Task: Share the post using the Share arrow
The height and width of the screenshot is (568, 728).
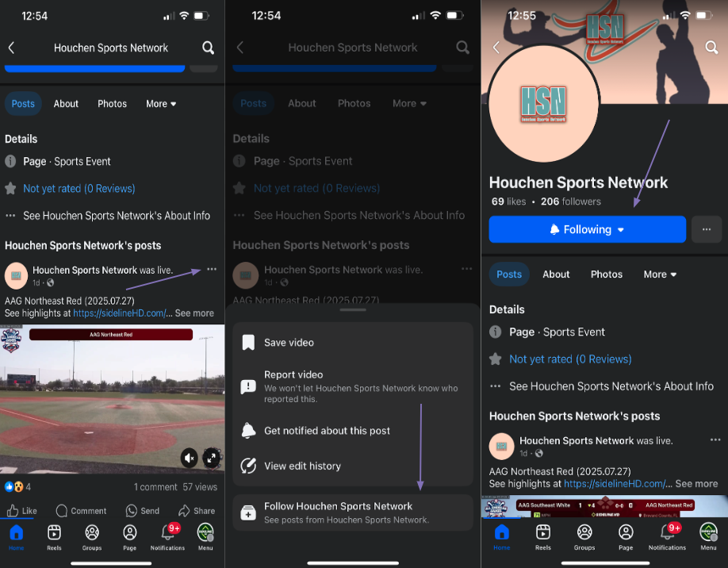Action: click(196, 511)
